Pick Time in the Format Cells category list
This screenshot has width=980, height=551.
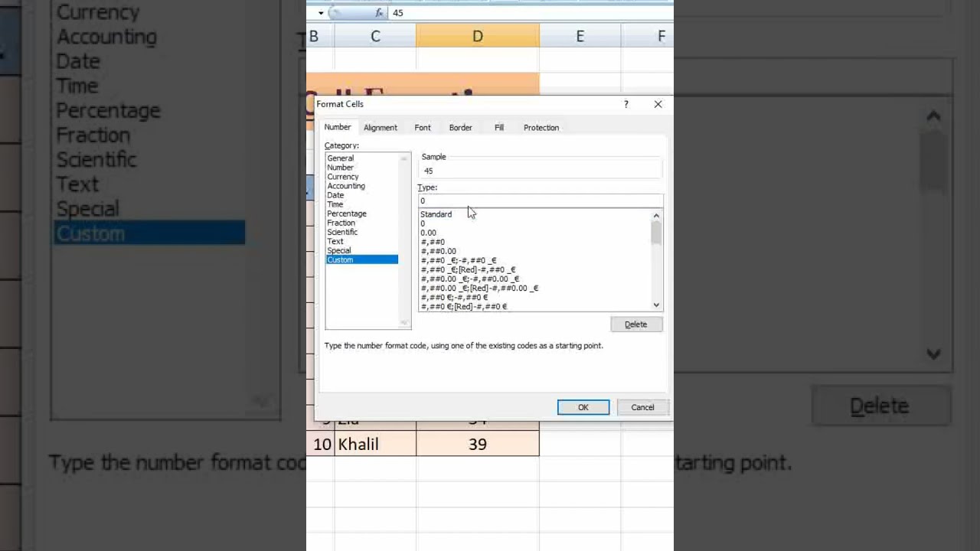pyautogui.click(x=335, y=204)
